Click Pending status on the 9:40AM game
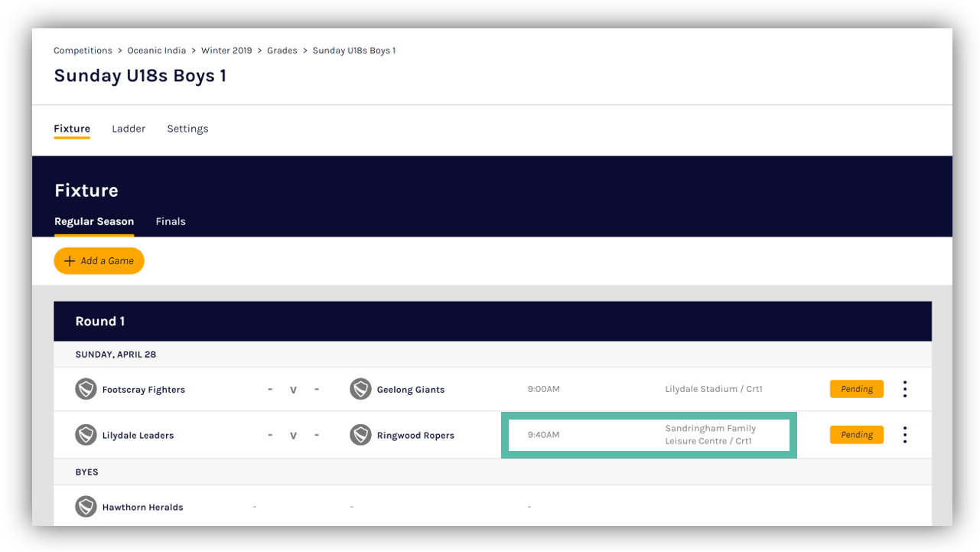This screenshot has width=980, height=552. tap(856, 435)
